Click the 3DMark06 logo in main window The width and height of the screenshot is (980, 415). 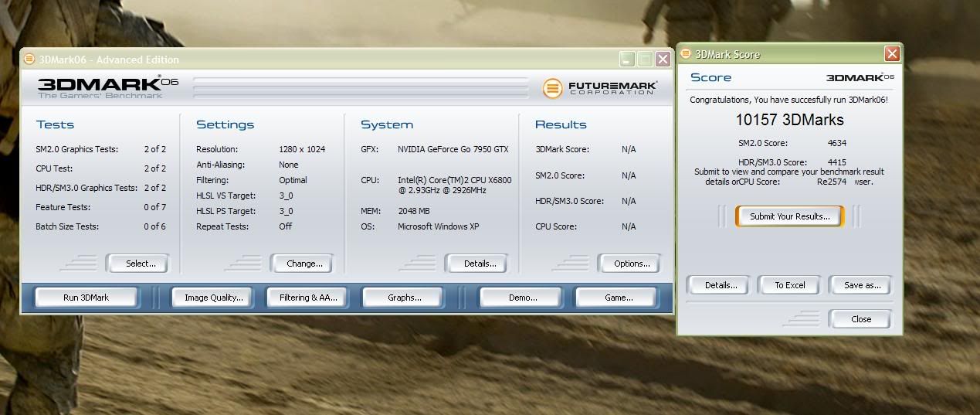[107, 87]
